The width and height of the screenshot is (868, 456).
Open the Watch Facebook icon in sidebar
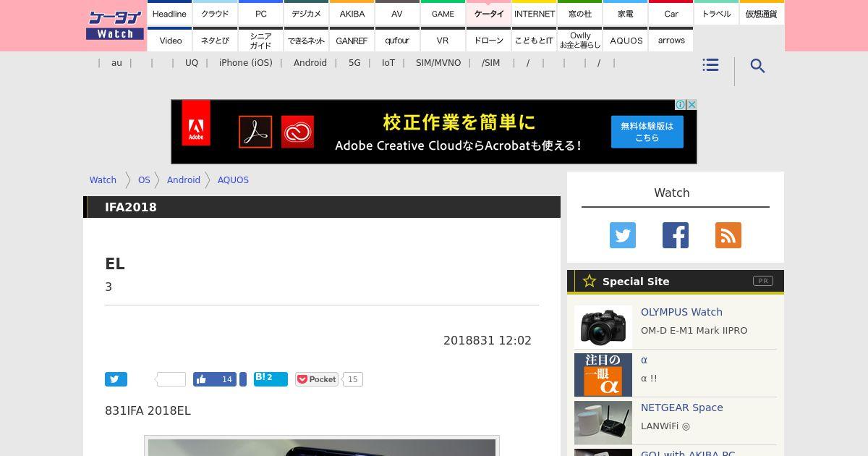coord(676,235)
